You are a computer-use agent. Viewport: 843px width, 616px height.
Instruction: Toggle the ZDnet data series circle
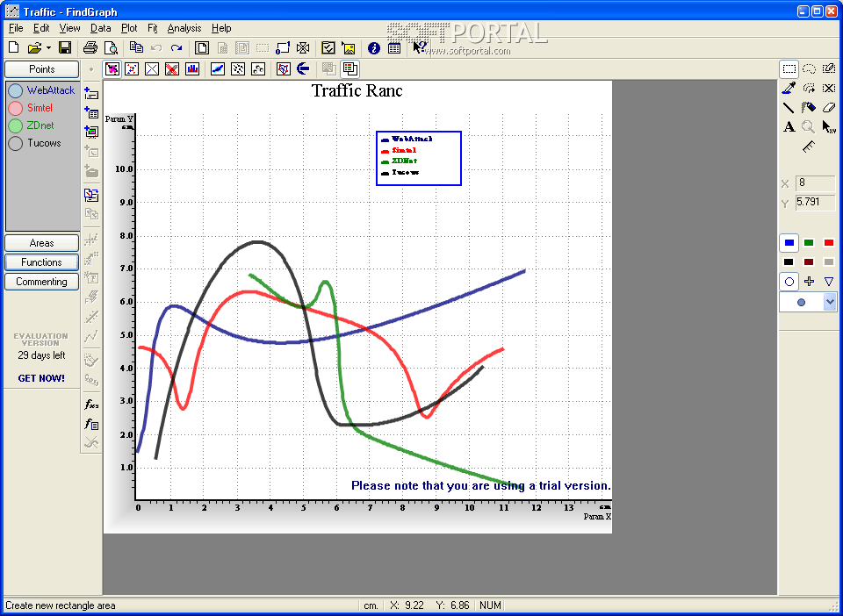16,125
